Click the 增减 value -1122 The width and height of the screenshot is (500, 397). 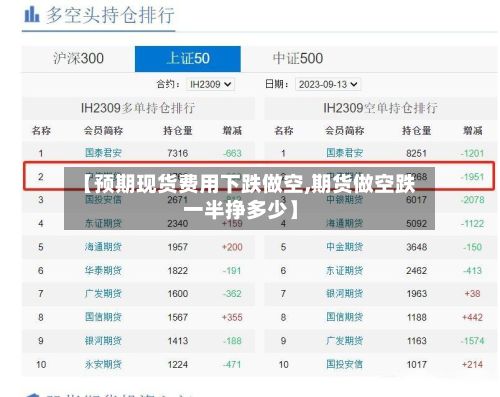point(472,223)
